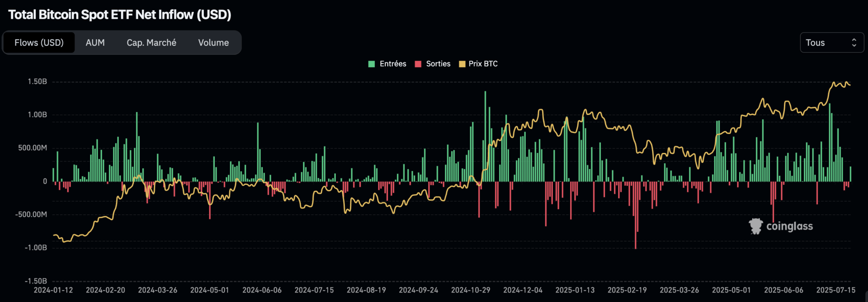Click the 2025-07-15 date axis label
This screenshot has width=868, height=302.
click(835, 290)
